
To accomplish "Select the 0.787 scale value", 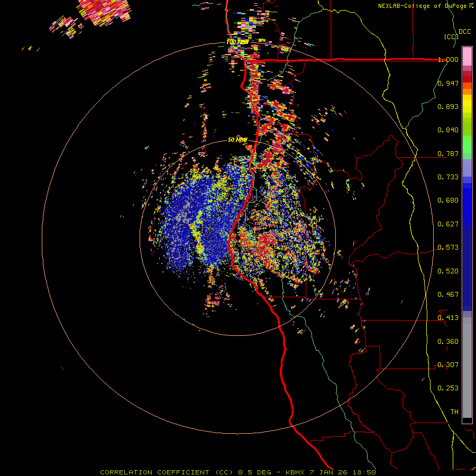I will (x=448, y=153).
